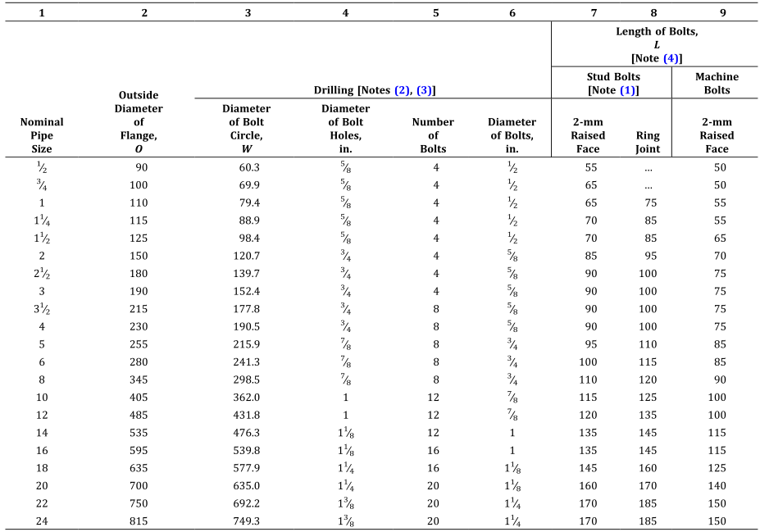The width and height of the screenshot is (760, 532).
Task: Select the Diameter of Bolt Holes header
Action: pos(345,129)
